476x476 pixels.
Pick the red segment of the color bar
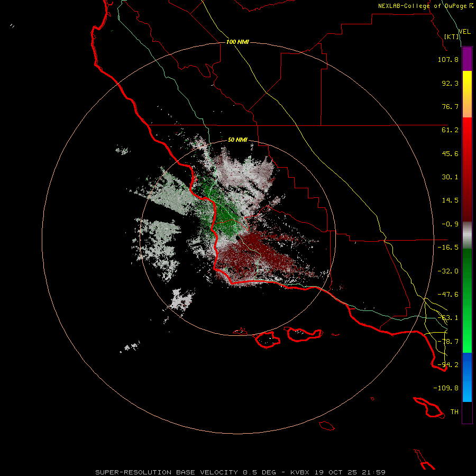[467, 169]
